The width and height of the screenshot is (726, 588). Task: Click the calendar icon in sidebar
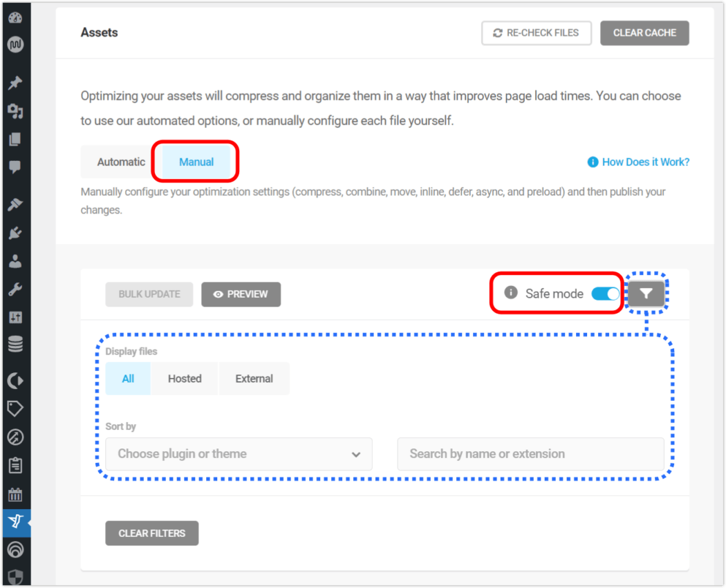15,493
